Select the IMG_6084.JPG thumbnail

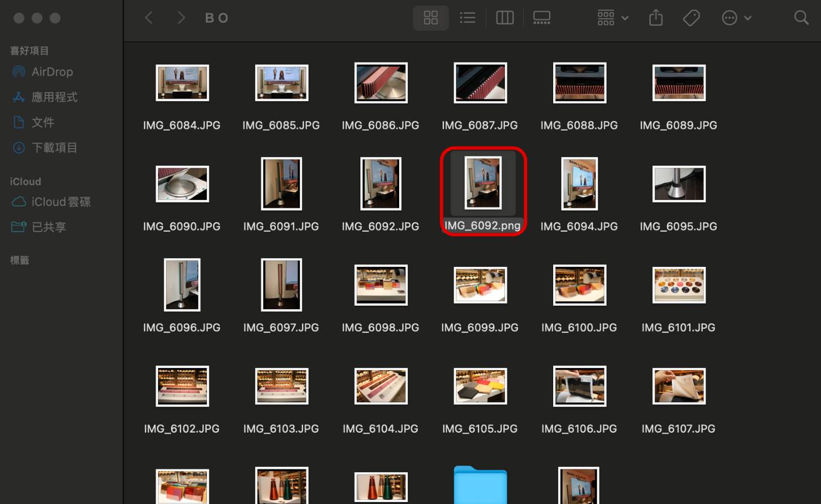(x=182, y=83)
